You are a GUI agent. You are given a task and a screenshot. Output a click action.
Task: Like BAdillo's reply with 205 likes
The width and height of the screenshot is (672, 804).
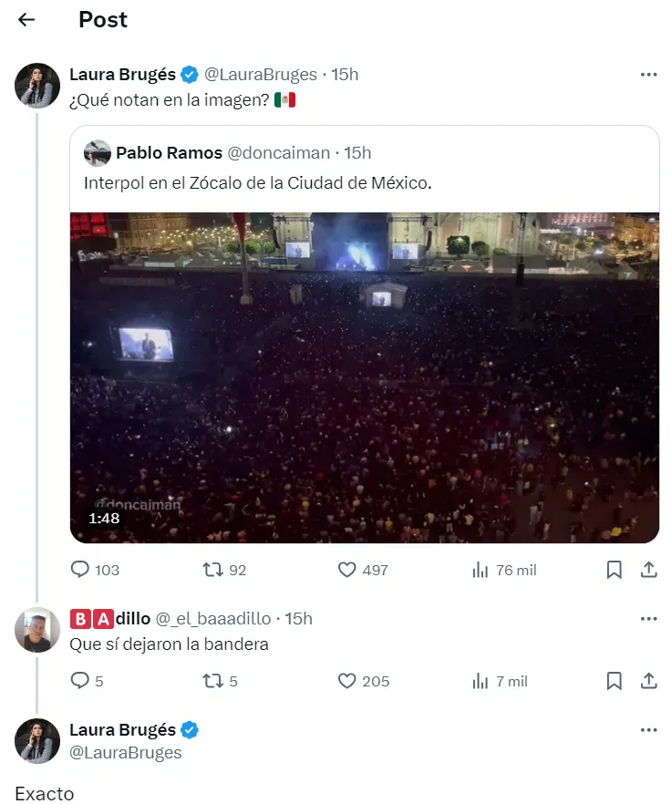(x=347, y=681)
